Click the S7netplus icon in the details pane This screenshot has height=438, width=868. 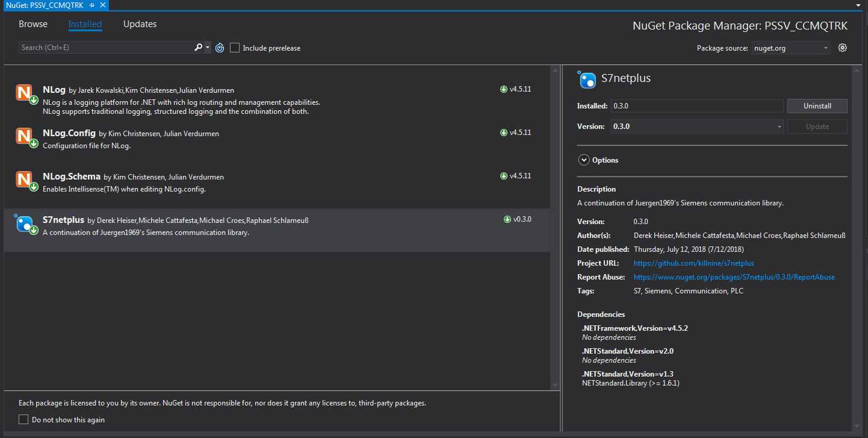[x=587, y=80]
